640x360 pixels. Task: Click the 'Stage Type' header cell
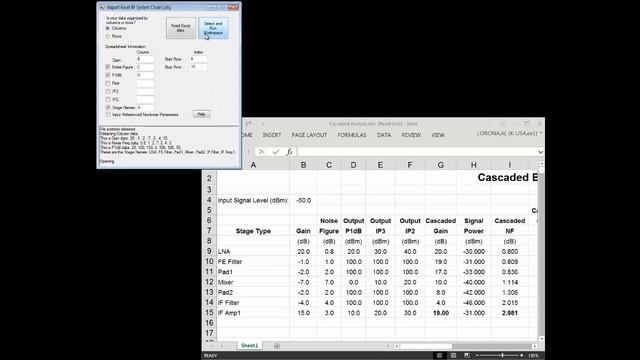click(x=253, y=231)
